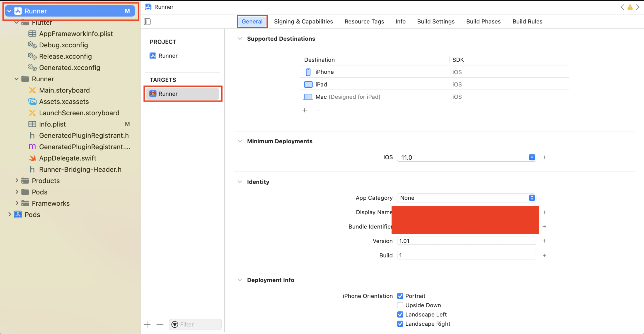Viewport: 644px width, 334px height.
Task: Uncheck the Landscape Left checkbox
Action: [x=400, y=315]
